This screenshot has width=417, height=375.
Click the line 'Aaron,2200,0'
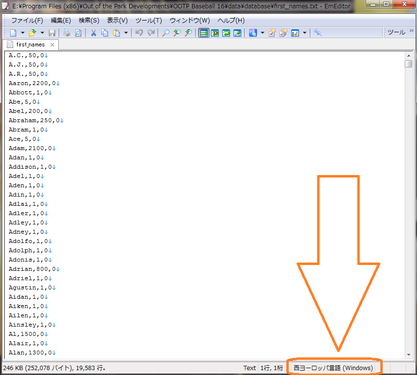point(34,83)
